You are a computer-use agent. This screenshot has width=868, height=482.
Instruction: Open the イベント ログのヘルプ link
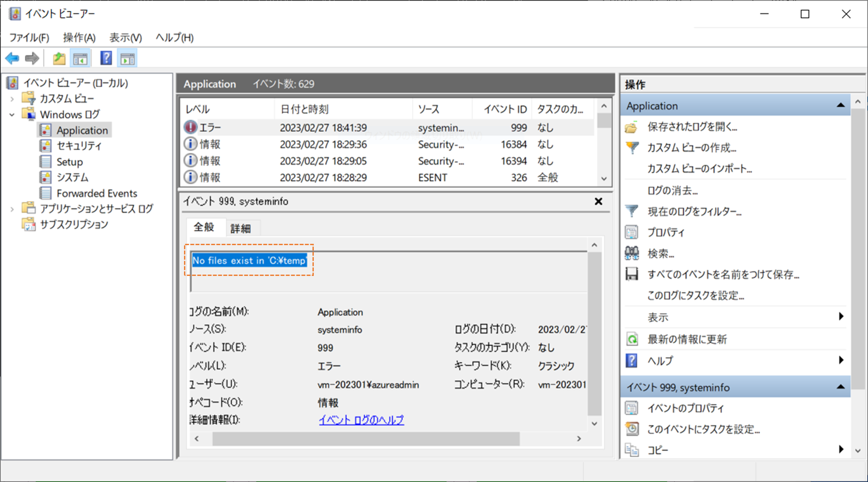pyautogui.click(x=361, y=420)
